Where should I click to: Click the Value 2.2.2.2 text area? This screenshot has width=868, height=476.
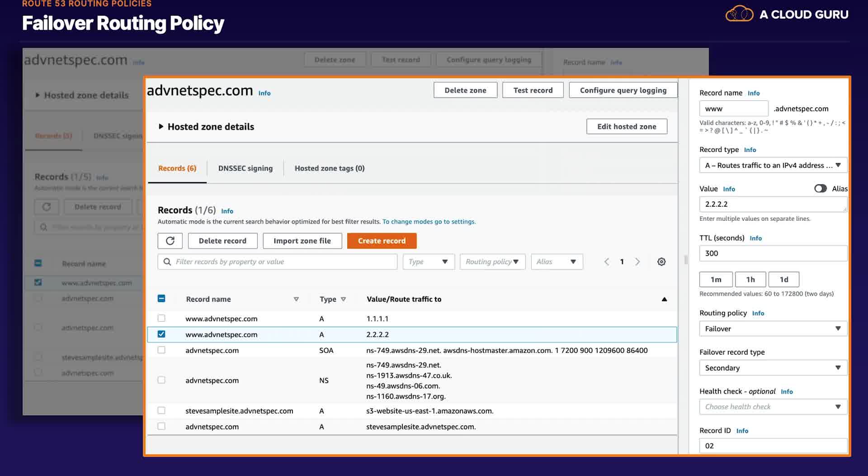(773, 204)
